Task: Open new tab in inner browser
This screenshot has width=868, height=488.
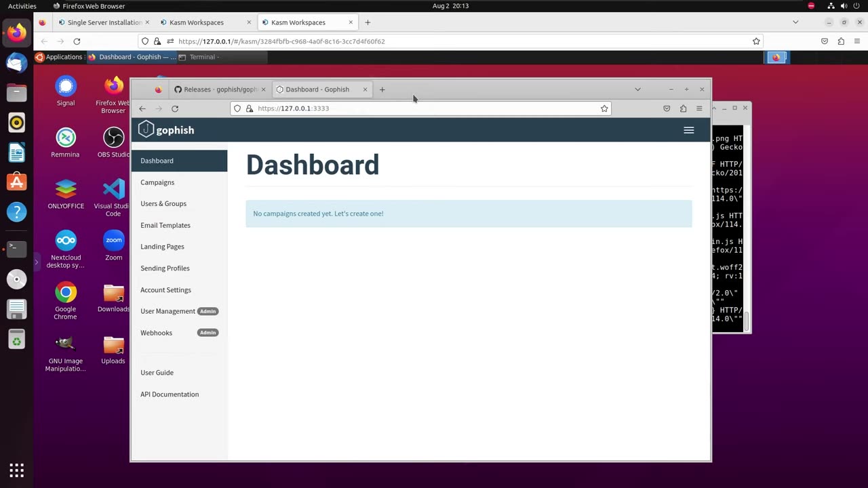Action: click(x=382, y=89)
